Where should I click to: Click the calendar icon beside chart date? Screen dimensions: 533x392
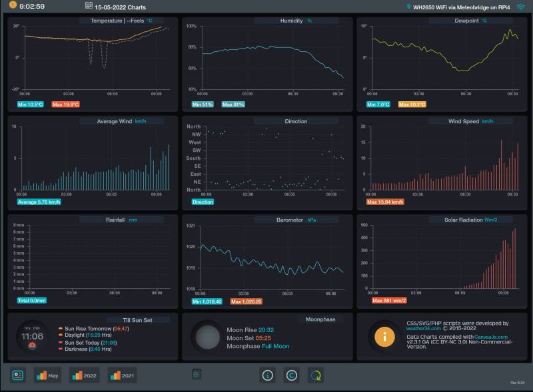click(x=89, y=6)
